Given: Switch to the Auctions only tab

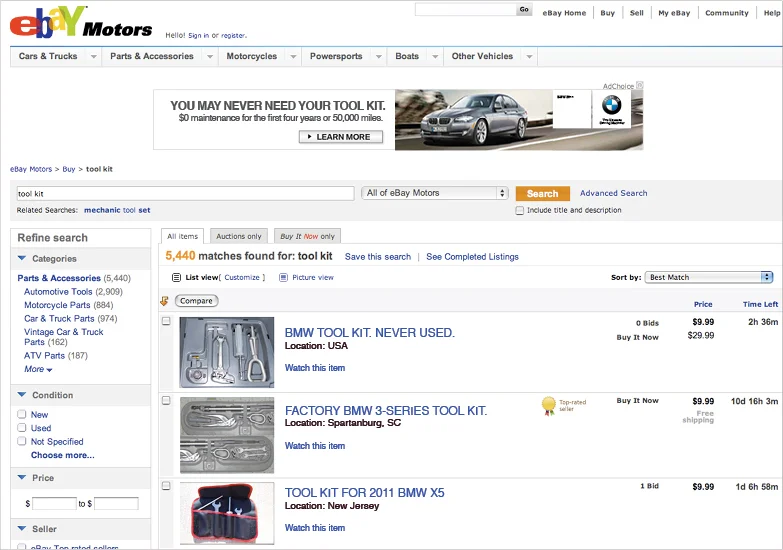Looking at the screenshot, I should coord(239,236).
